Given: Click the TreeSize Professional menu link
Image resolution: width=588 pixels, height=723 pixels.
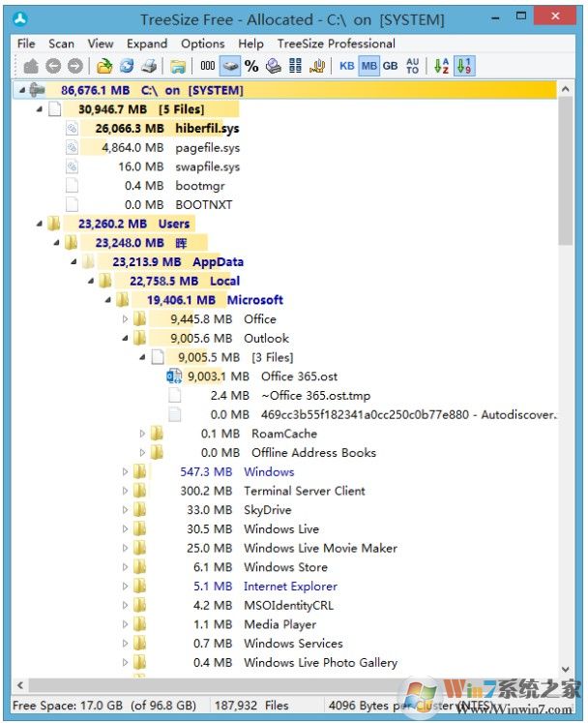Looking at the screenshot, I should (336, 44).
